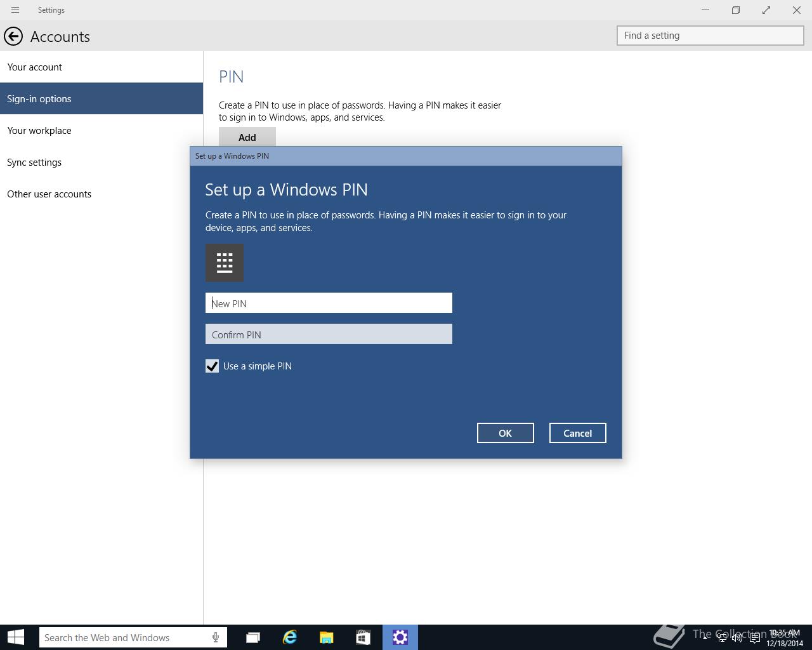Viewport: 812px width, 650px height.
Task: Open the clock showing 12/18/2014
Action: (x=785, y=637)
